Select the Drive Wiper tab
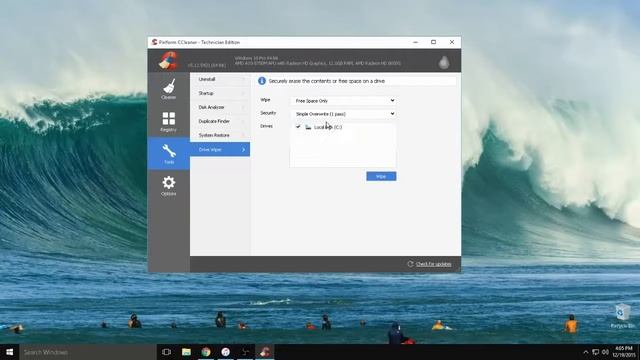640x360 pixels. pyautogui.click(x=220, y=149)
